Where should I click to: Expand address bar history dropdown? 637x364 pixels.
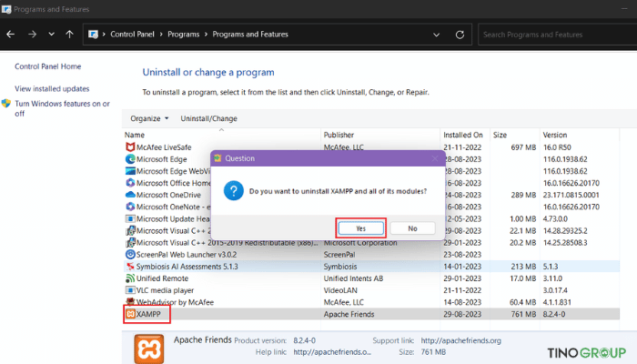pyautogui.click(x=436, y=35)
